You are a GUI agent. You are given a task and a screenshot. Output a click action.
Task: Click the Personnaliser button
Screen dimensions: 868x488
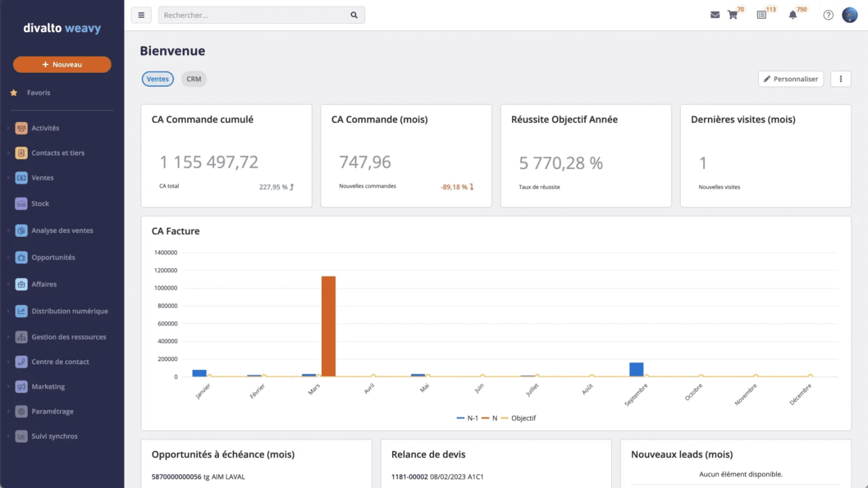pos(791,79)
